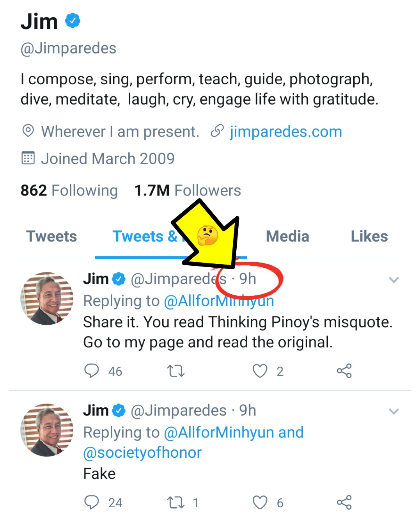This screenshot has width=420, height=519.
Task: Click reply icon on the 'Share it' tweet
Action: tap(92, 371)
